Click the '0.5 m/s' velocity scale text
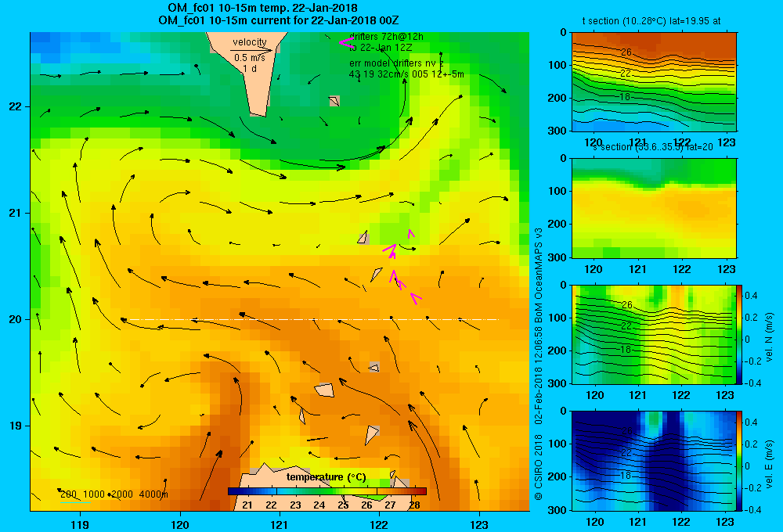The image size is (783, 532). tap(250, 58)
